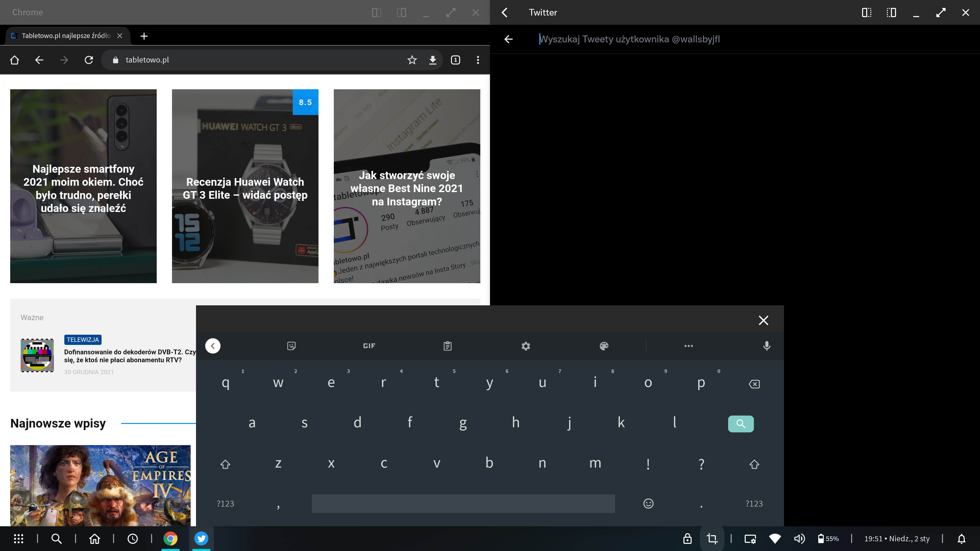Open a new Chrome tab
This screenshot has height=551, width=980.
144,36
